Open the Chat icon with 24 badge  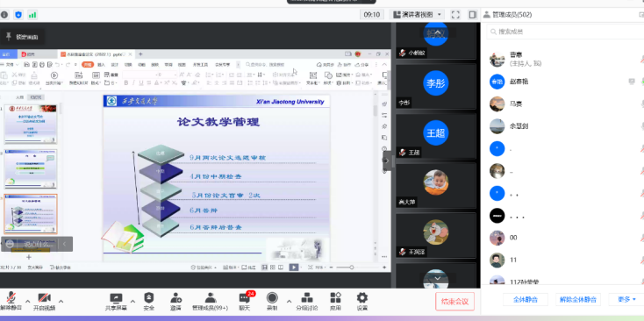(x=245, y=298)
